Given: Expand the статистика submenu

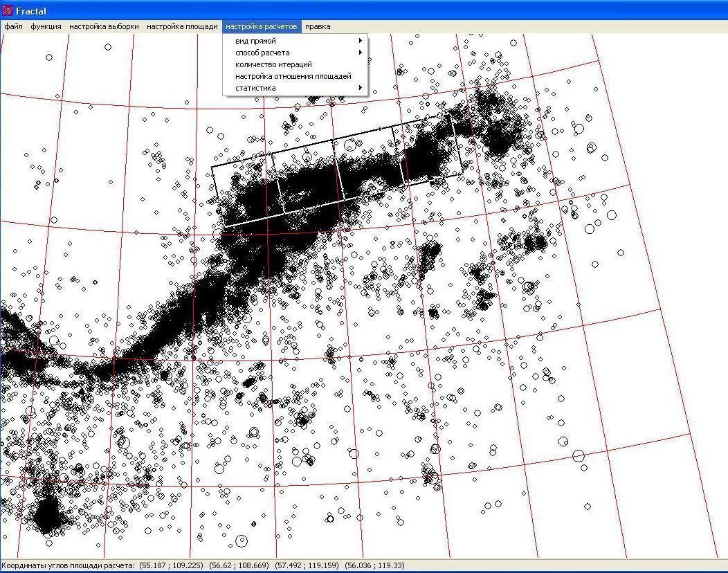Looking at the screenshot, I should 255,88.
